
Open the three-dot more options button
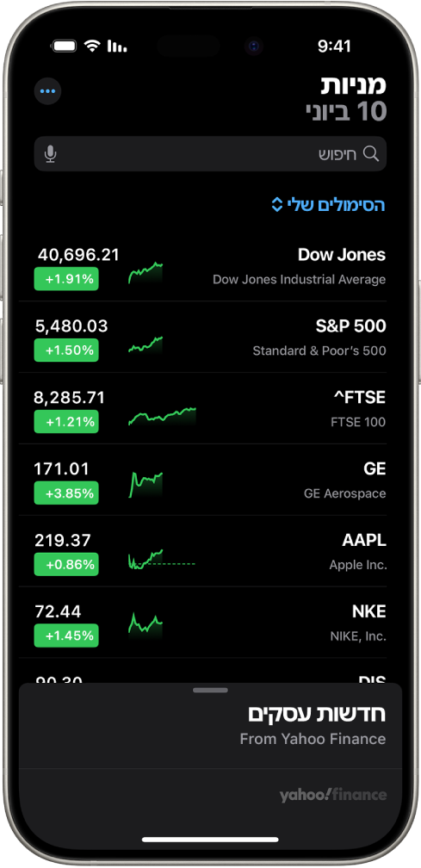[x=47, y=91]
